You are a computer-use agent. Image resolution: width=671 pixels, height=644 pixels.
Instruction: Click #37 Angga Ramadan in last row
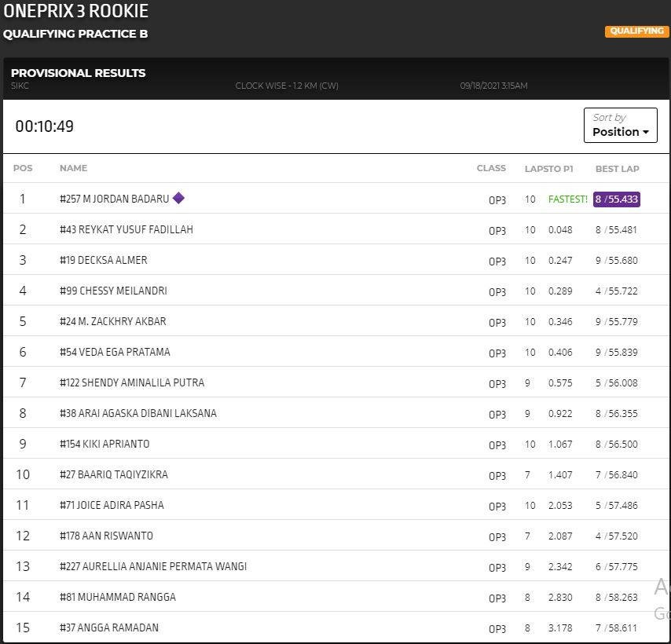pyautogui.click(x=109, y=628)
